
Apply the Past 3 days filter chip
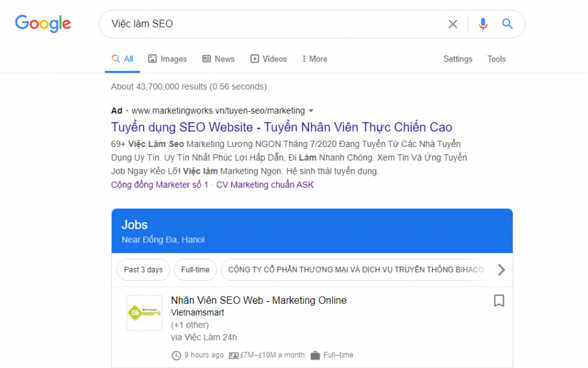click(x=143, y=270)
